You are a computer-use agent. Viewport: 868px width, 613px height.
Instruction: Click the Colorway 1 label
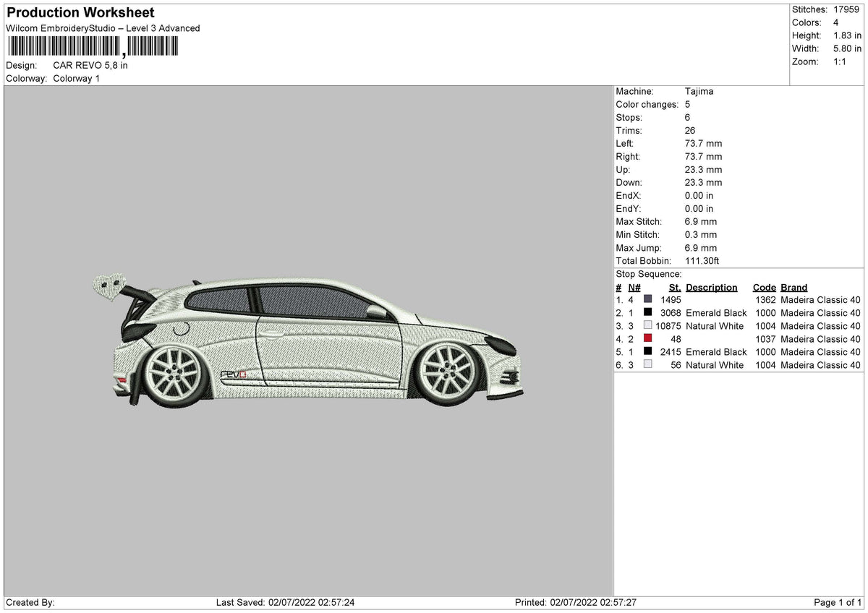(76, 79)
